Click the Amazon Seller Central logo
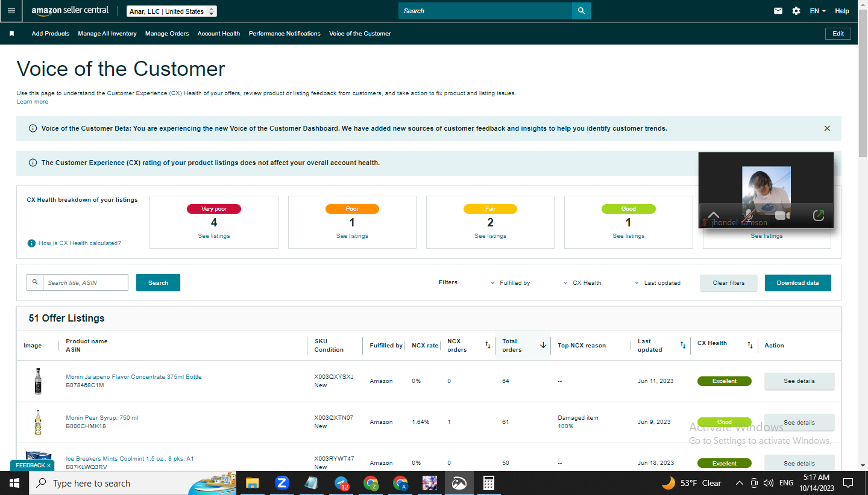868x495 pixels. (70, 11)
